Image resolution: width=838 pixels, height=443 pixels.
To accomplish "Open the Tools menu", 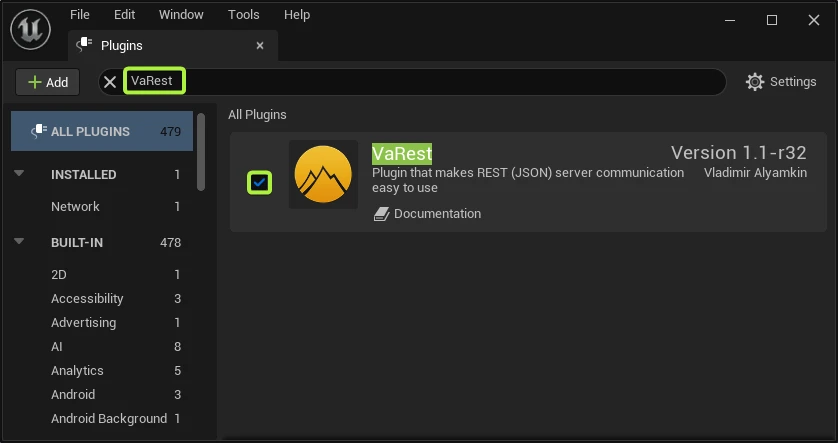I will pos(243,15).
